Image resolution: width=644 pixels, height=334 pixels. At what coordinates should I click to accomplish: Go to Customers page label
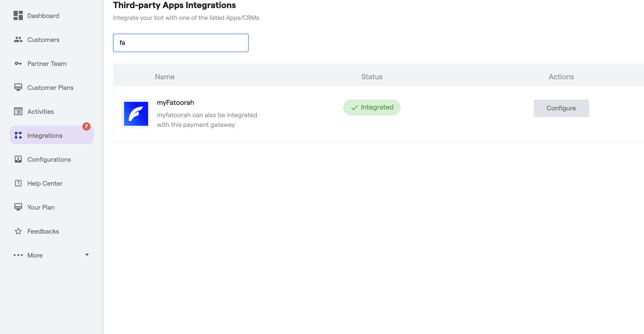pyautogui.click(x=43, y=39)
